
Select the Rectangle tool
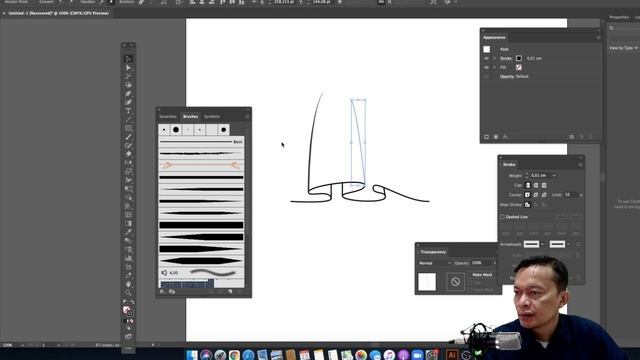coord(129,128)
